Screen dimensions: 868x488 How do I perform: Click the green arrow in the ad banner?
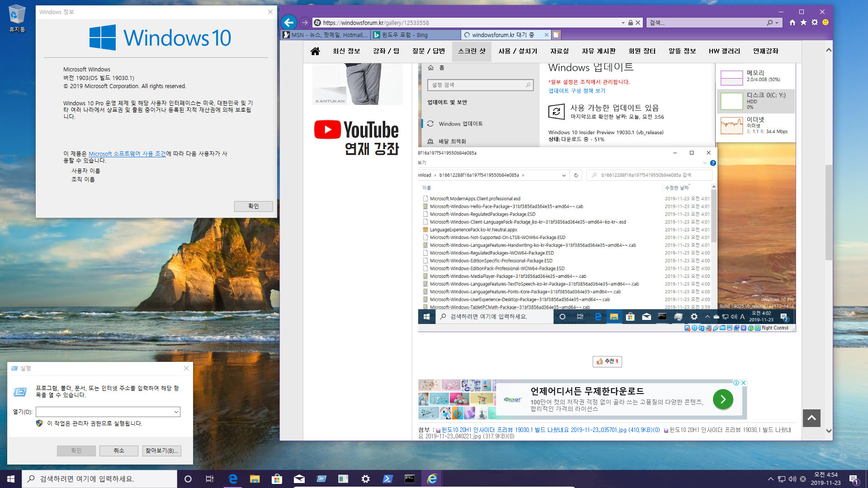point(723,399)
